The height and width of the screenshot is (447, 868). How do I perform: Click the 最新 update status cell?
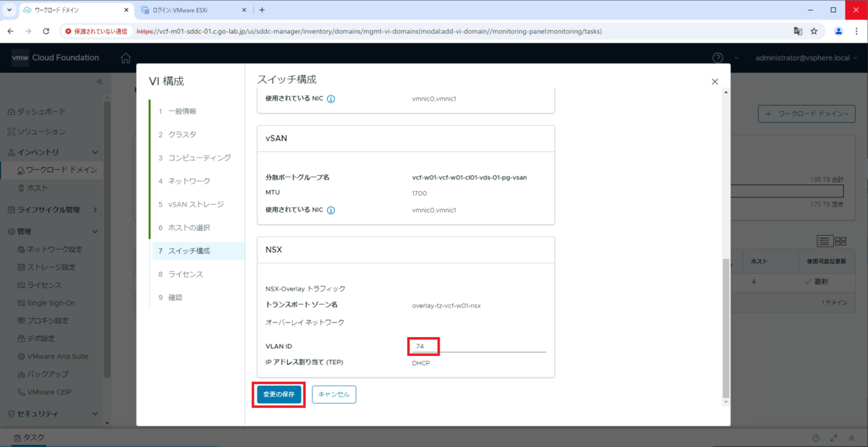(x=816, y=281)
